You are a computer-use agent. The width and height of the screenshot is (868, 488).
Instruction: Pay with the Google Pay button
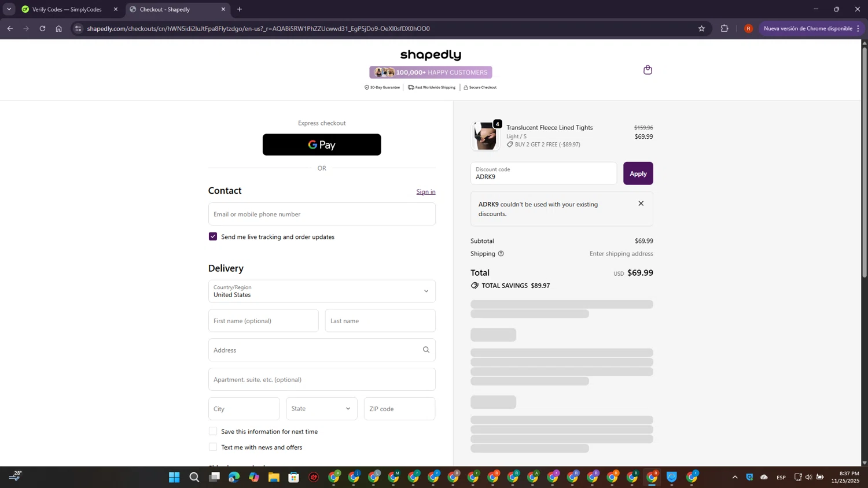[322, 145]
